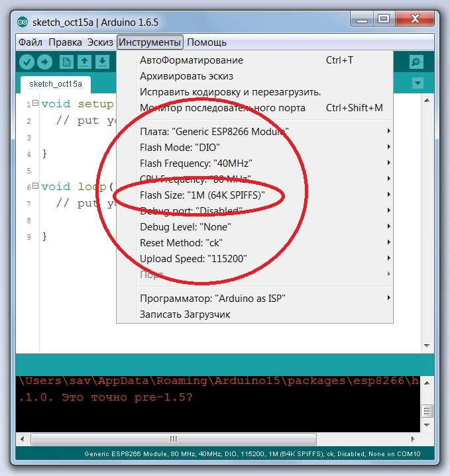Open Монитор последовательного порта
The height and width of the screenshot is (476, 450).
[254, 108]
